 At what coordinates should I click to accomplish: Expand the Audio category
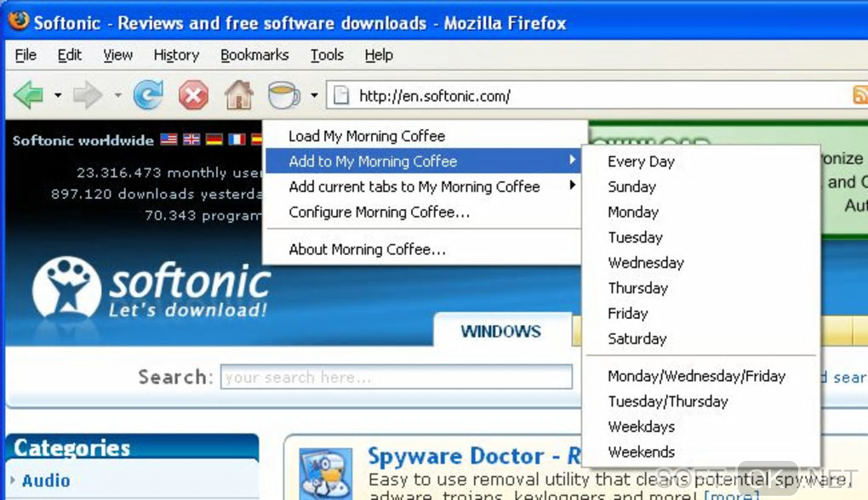pyautogui.click(x=13, y=480)
